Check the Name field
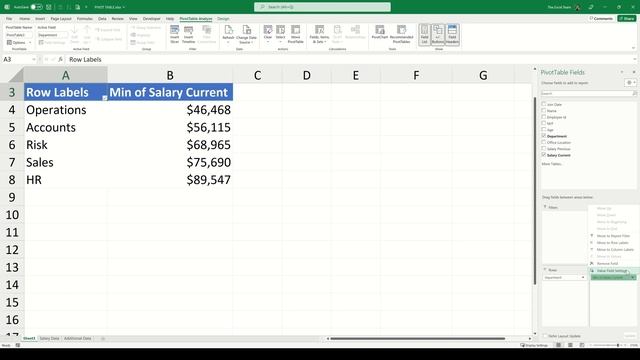Viewport: 640px width, 360px height. 544,110
